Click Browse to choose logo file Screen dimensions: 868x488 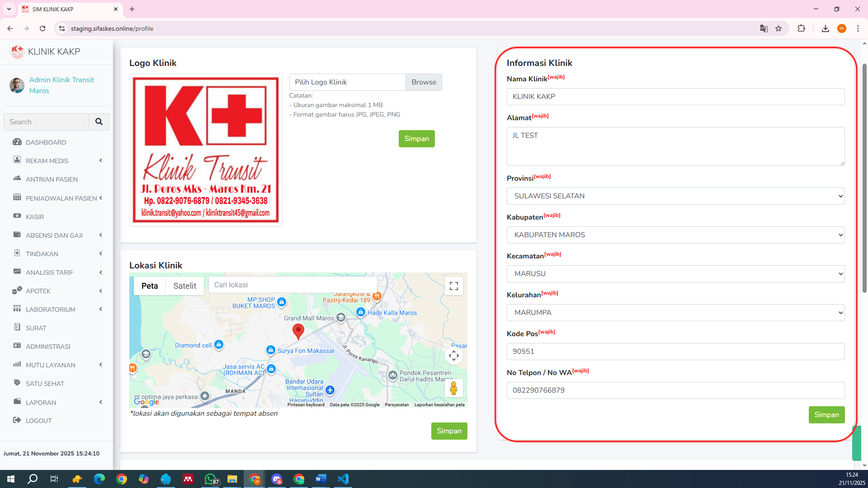click(x=424, y=82)
